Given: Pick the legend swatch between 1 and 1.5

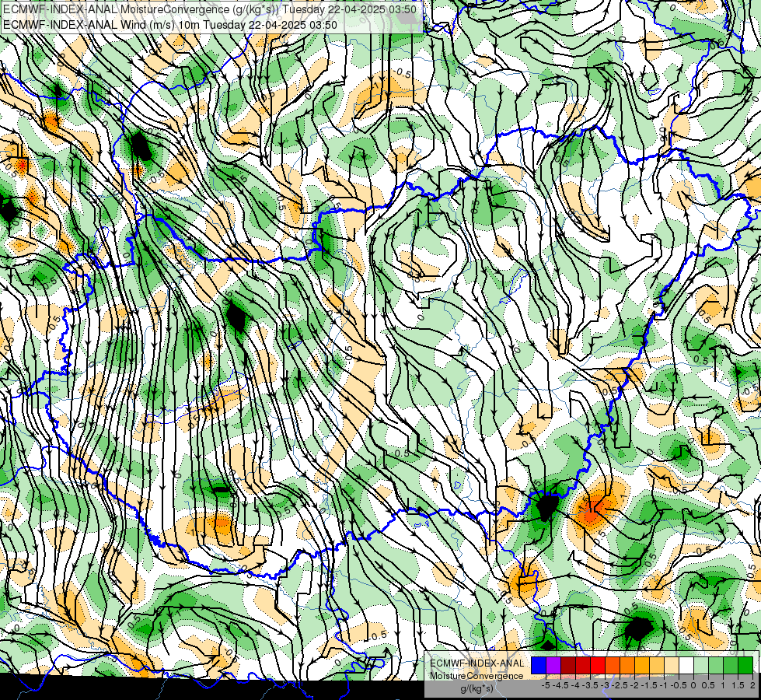Looking at the screenshot, I should click(x=731, y=665).
